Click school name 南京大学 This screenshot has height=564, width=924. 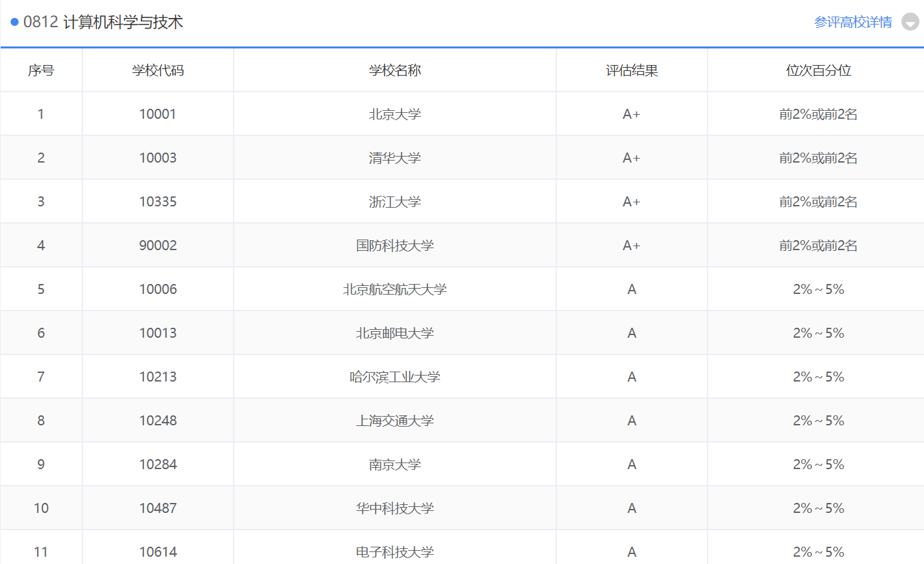pyautogui.click(x=395, y=464)
